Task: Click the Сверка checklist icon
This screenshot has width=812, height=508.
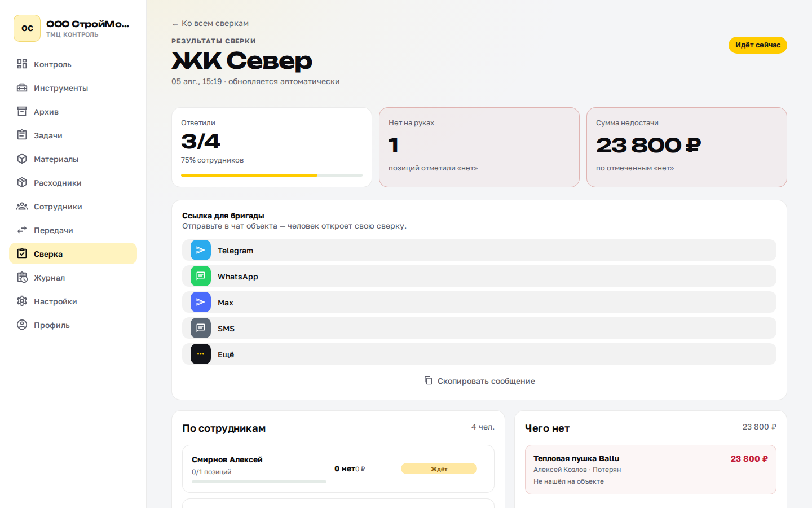Action: click(22, 253)
